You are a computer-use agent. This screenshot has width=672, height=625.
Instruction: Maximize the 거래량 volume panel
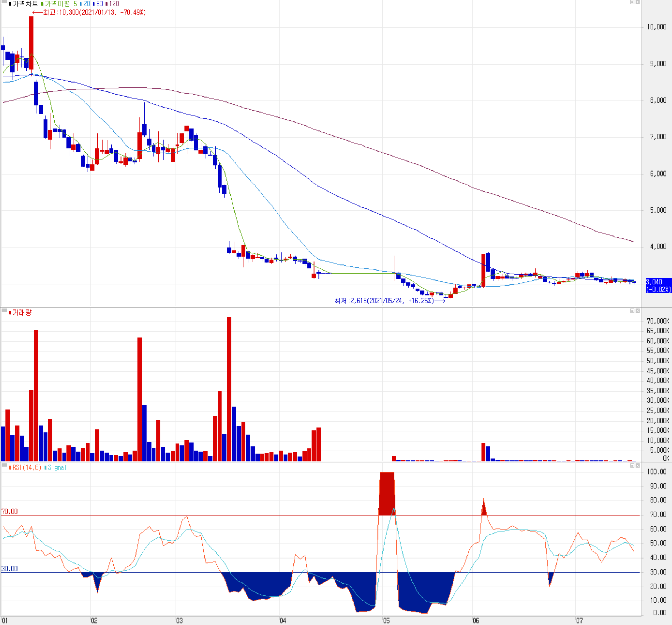632,311
